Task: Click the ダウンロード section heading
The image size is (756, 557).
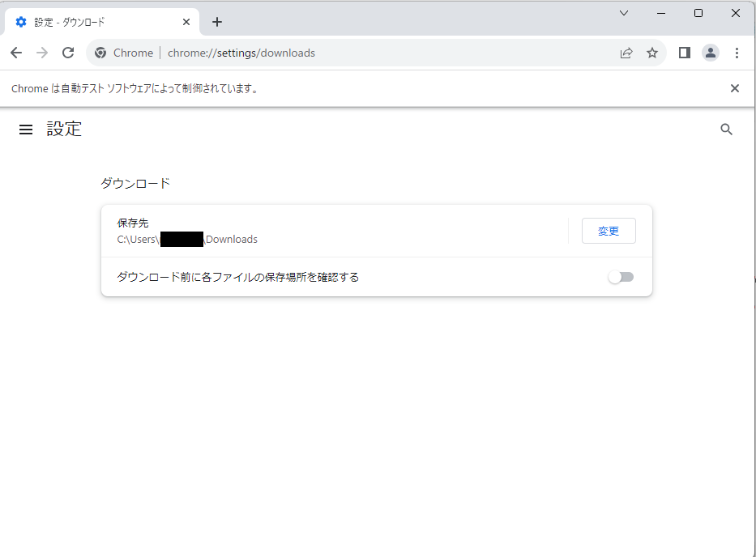Action: click(x=135, y=183)
